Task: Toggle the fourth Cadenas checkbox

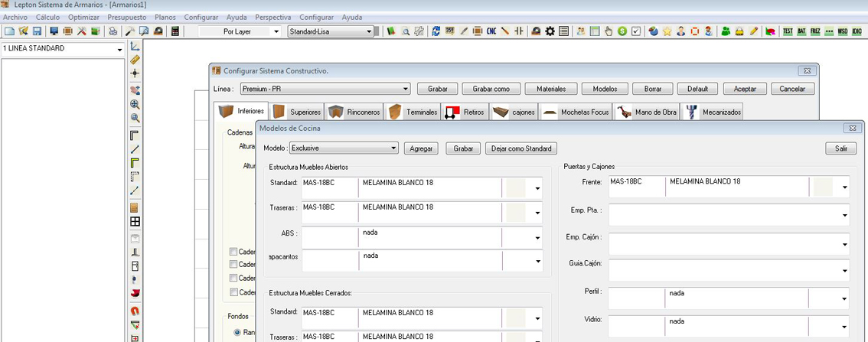Action: tap(233, 292)
